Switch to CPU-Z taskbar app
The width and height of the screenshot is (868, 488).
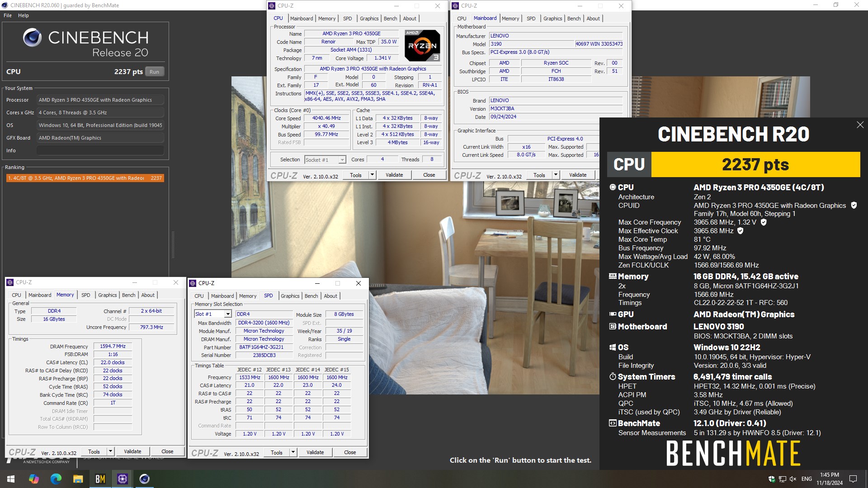click(x=123, y=479)
